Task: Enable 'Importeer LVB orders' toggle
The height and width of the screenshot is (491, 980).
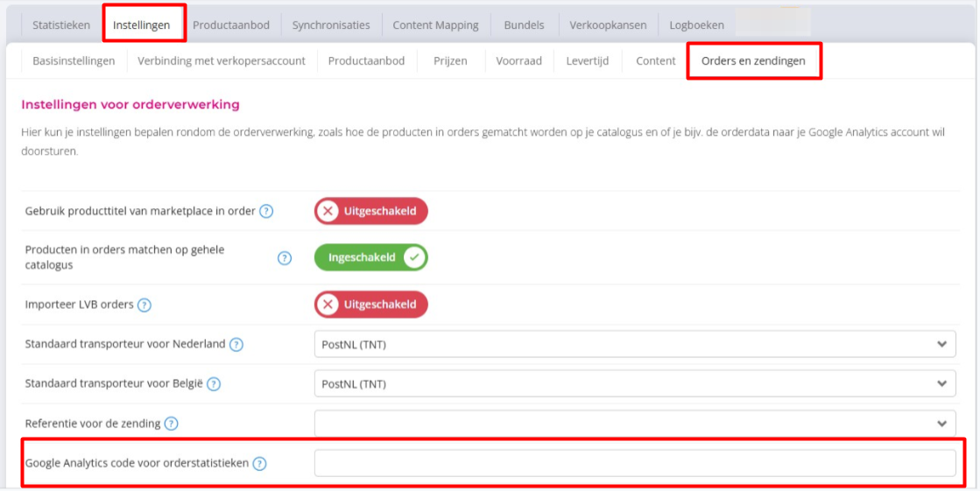Action: pyautogui.click(x=370, y=305)
